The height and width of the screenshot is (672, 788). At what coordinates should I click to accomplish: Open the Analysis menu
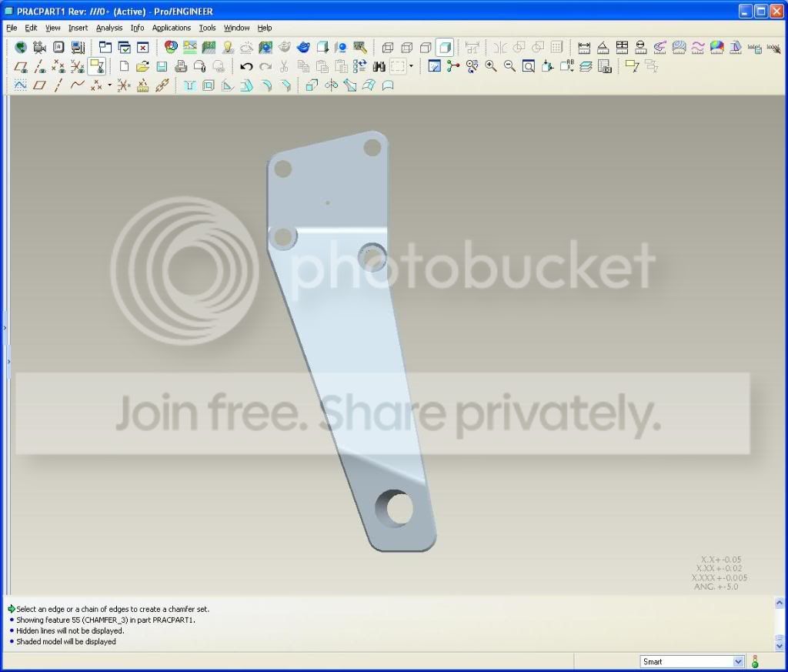pyautogui.click(x=109, y=28)
